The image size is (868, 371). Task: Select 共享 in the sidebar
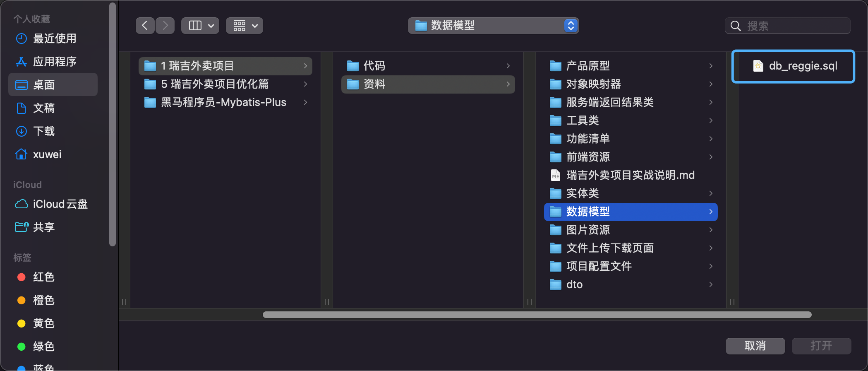(x=43, y=227)
